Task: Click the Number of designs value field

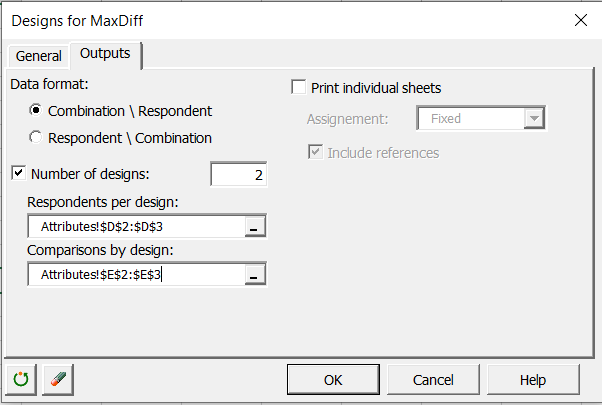Action: pos(239,175)
